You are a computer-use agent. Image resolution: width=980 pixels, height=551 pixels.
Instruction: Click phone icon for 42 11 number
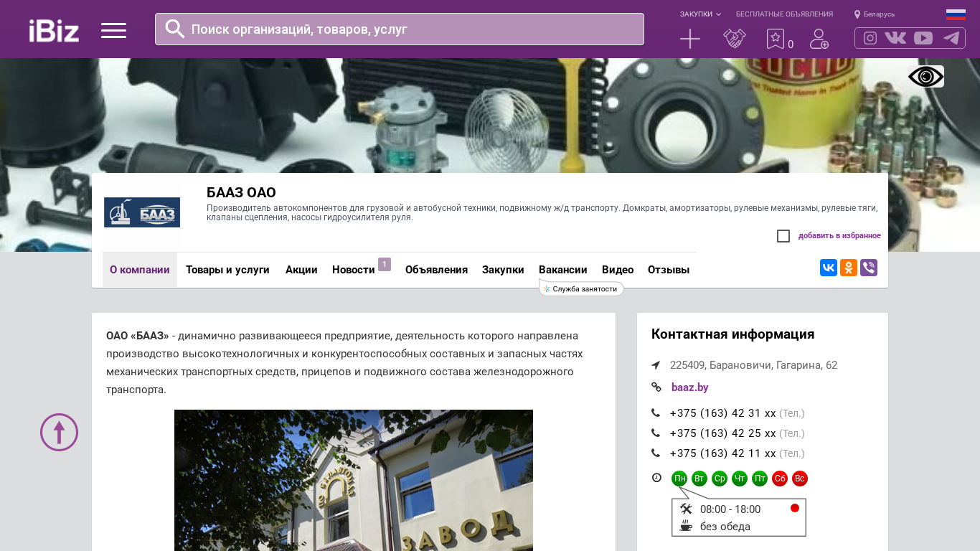[656, 453]
